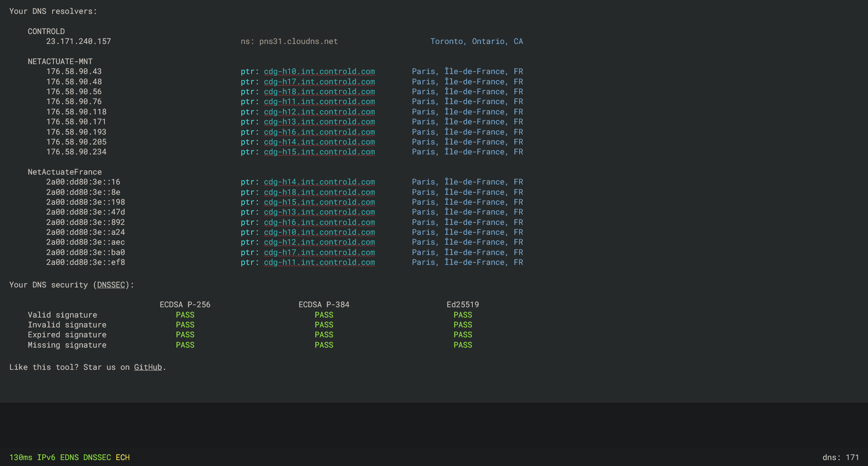868x466 pixels.
Task: Click the EDNS status bar entry
Action: (70, 457)
